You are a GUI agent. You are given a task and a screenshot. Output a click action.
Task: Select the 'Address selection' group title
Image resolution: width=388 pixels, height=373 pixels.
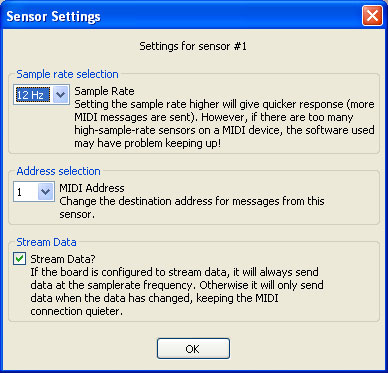tap(58, 171)
